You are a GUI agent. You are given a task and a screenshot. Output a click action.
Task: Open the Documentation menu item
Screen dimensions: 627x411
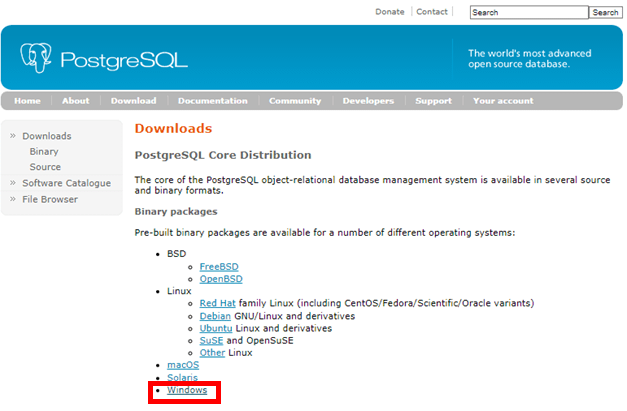pyautogui.click(x=213, y=101)
